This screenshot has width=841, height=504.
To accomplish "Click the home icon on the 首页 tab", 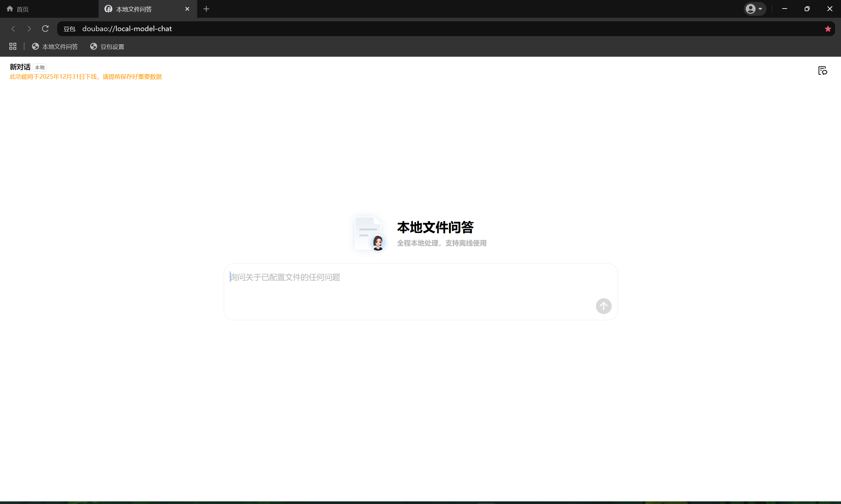I will tap(10, 9).
